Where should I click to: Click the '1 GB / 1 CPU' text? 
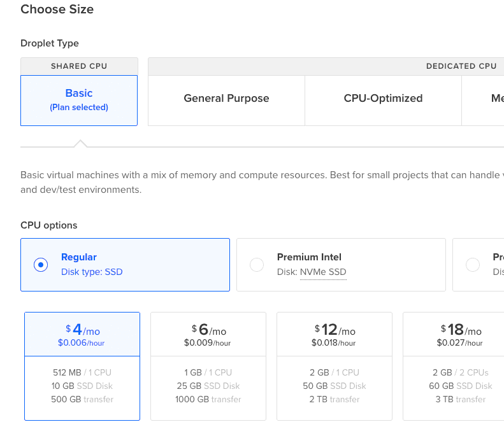tap(208, 372)
